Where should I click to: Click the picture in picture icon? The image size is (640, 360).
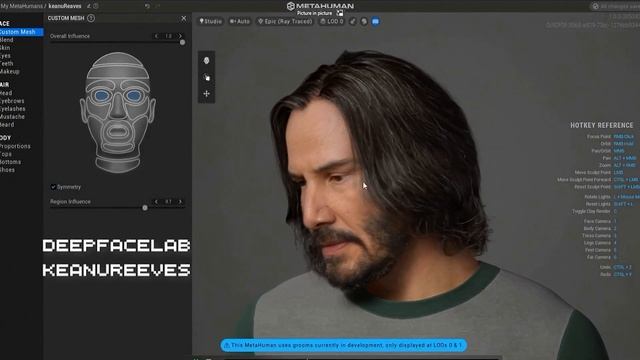pos(340,13)
